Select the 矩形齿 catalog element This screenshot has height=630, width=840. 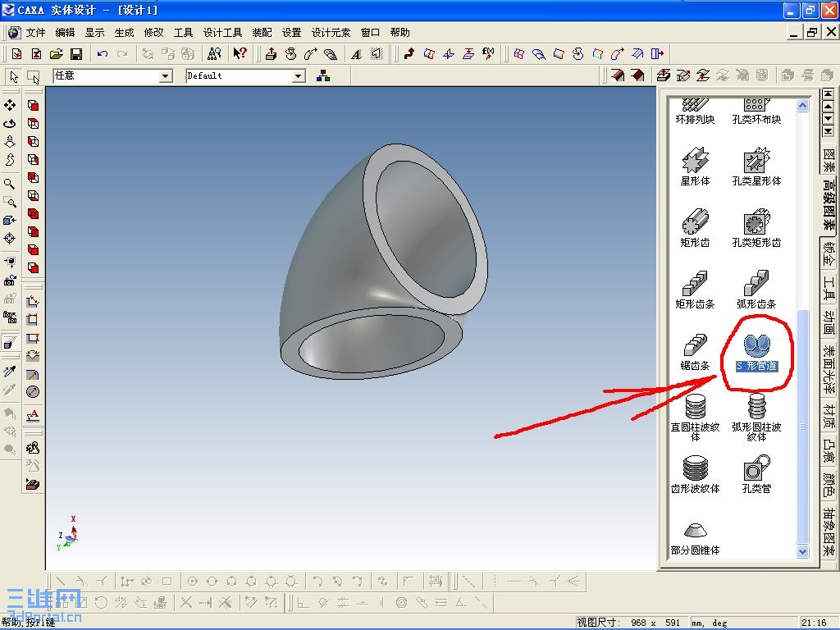tap(695, 228)
